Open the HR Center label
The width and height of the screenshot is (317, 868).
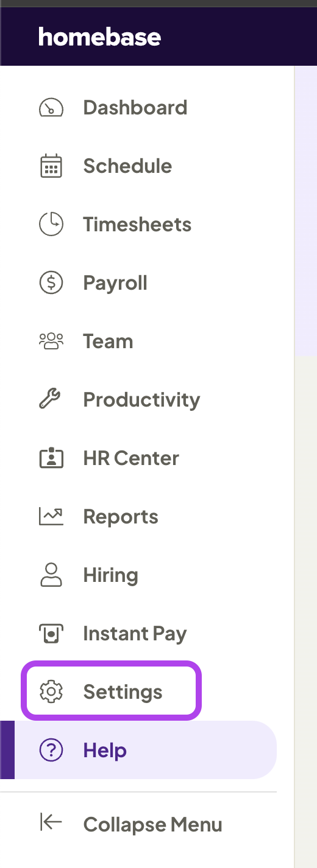pyautogui.click(x=131, y=458)
